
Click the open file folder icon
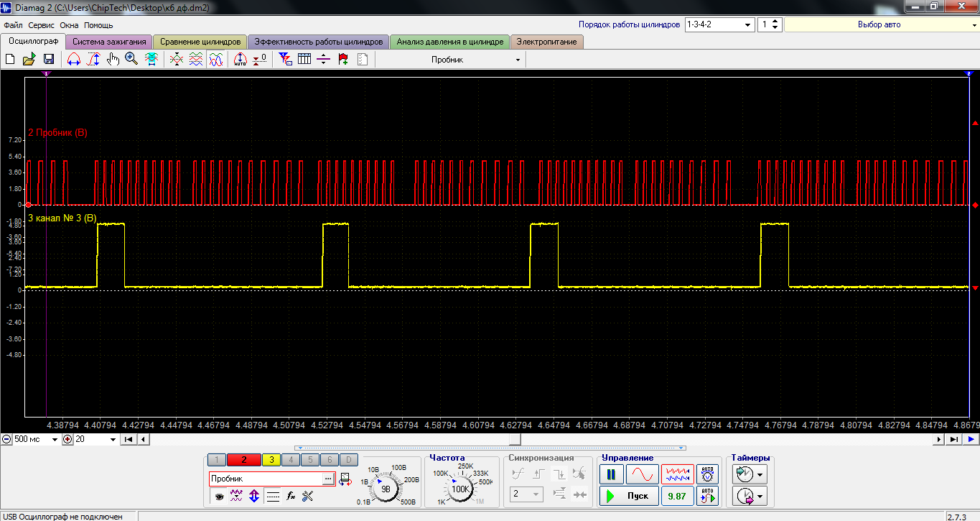pyautogui.click(x=29, y=60)
